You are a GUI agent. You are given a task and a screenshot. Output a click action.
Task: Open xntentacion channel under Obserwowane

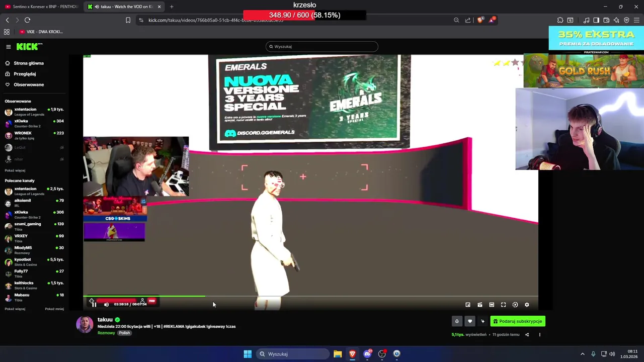click(34, 112)
